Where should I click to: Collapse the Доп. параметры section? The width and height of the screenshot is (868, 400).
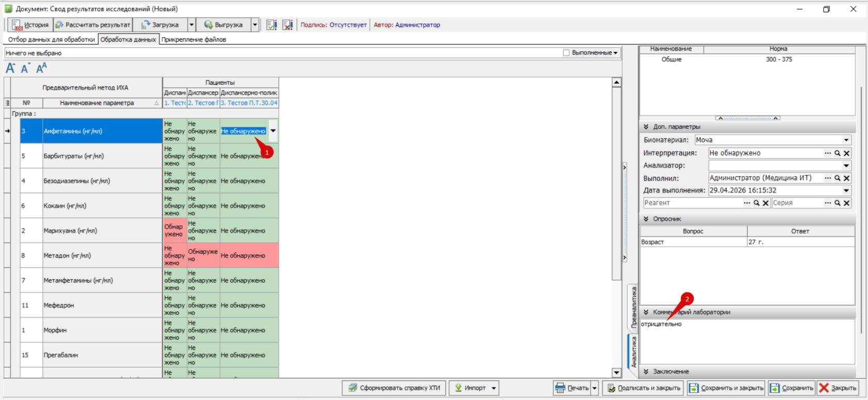(x=646, y=126)
